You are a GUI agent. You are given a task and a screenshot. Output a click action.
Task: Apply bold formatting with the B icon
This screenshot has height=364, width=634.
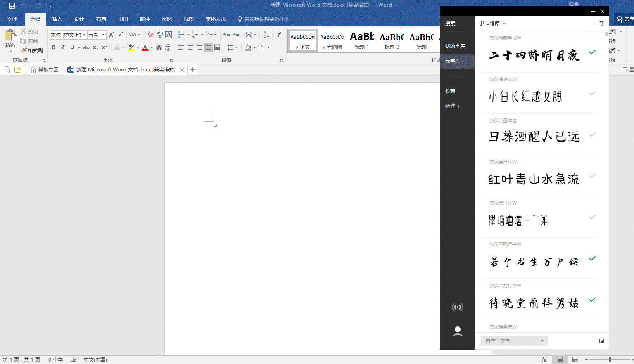click(54, 47)
